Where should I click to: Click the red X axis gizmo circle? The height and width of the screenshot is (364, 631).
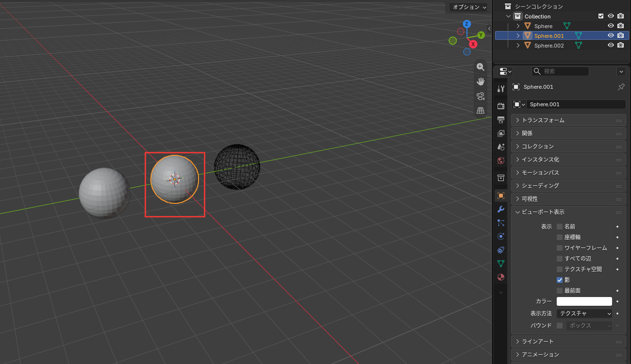click(x=473, y=44)
